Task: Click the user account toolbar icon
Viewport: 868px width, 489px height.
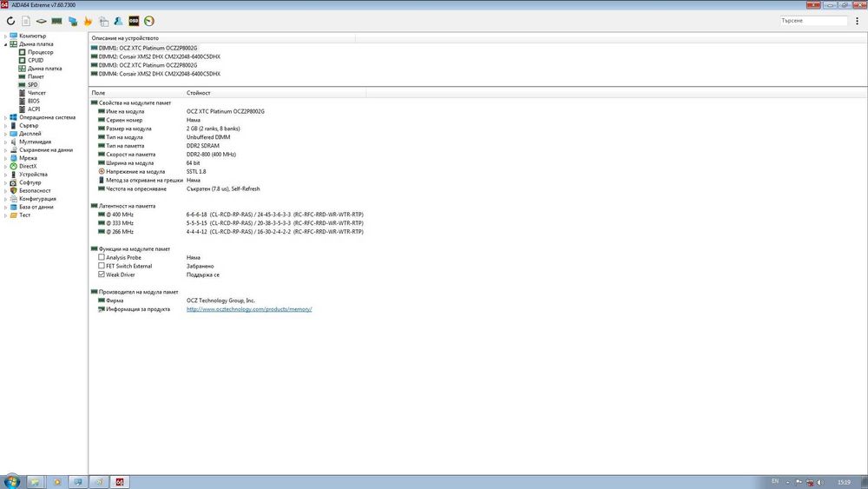Action: pos(118,21)
